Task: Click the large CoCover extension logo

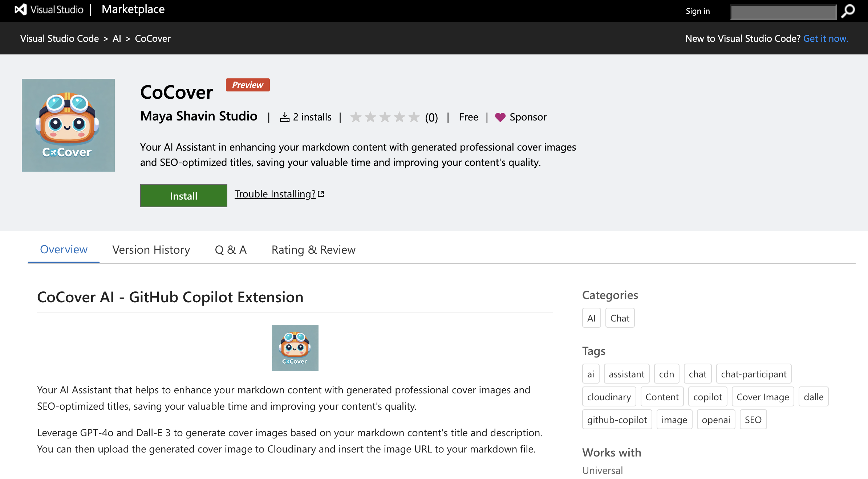Action: [68, 125]
